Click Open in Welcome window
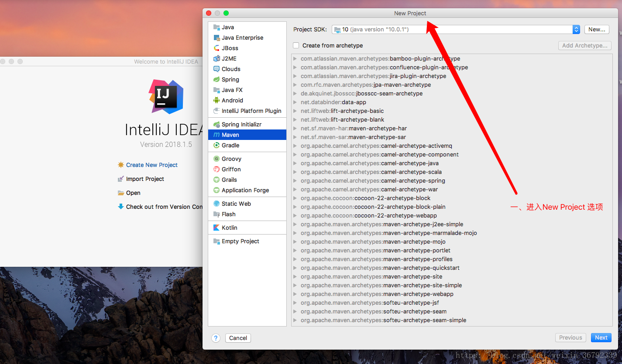 pyautogui.click(x=133, y=193)
